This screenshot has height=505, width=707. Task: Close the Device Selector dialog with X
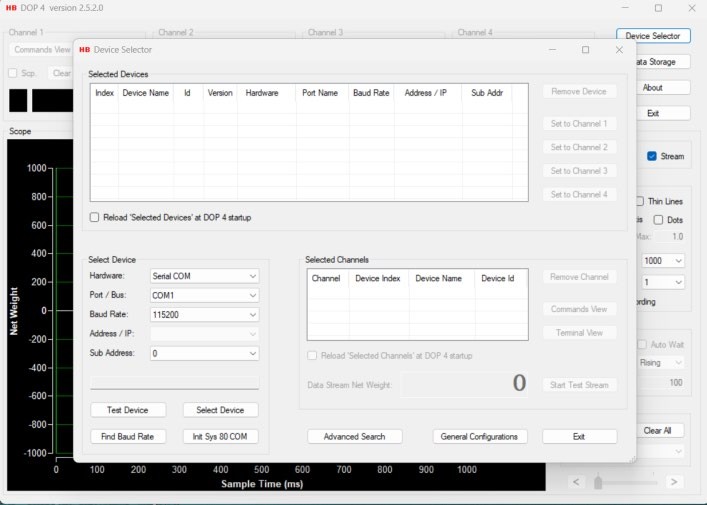point(619,49)
